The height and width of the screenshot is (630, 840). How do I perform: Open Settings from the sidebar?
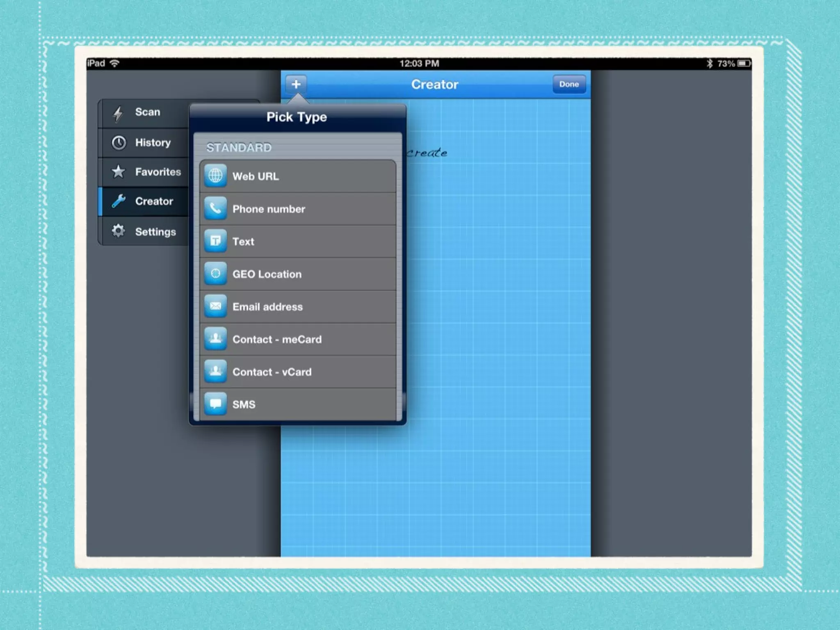click(x=155, y=232)
